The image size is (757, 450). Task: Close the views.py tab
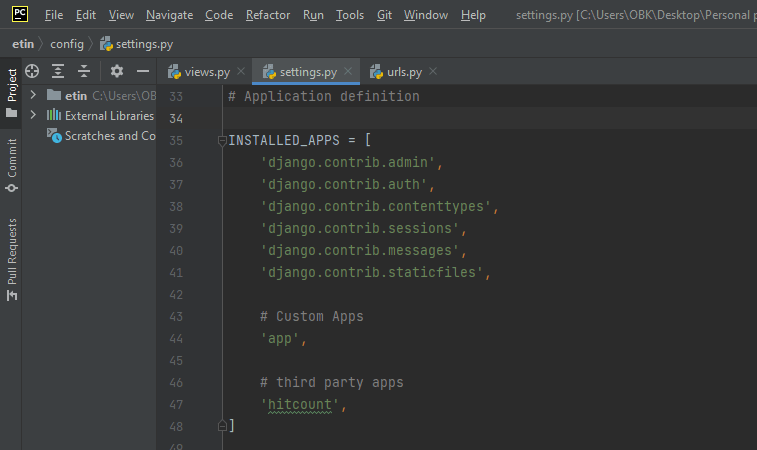(x=241, y=71)
